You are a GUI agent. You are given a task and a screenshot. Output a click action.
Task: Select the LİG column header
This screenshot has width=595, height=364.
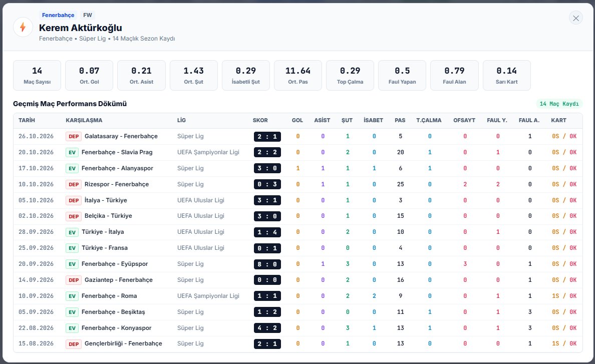[181, 120]
